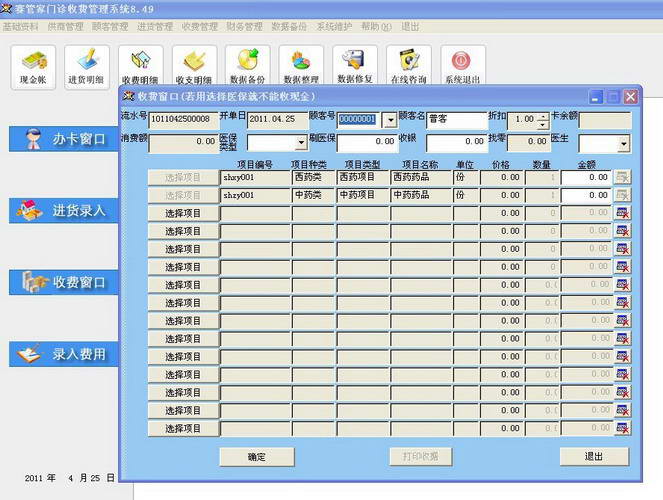Click the last 选择项目 button in the list

(x=183, y=429)
